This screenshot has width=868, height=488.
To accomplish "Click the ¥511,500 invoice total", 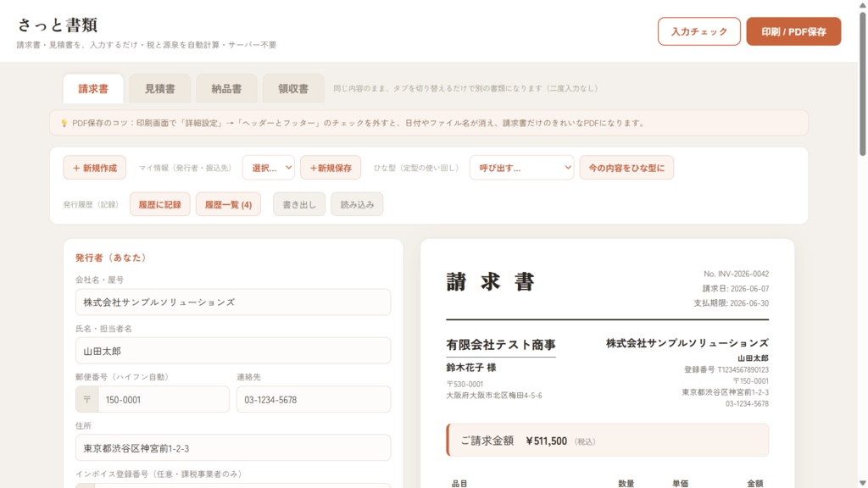I will click(x=547, y=441).
